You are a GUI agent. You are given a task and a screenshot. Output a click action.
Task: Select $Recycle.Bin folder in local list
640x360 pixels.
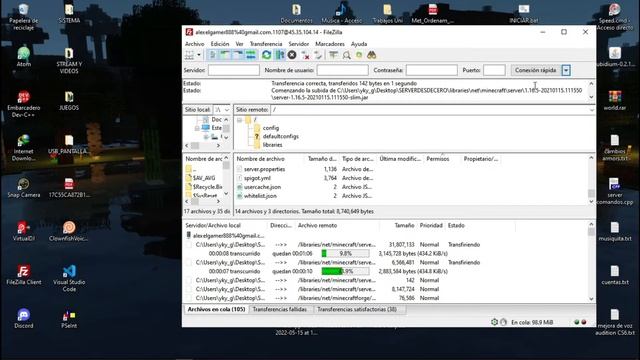point(207,187)
